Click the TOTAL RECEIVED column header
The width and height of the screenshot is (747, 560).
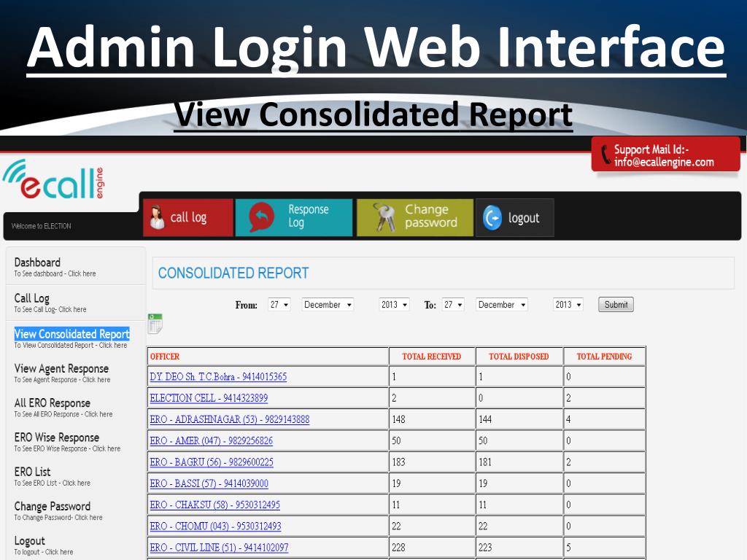click(432, 356)
